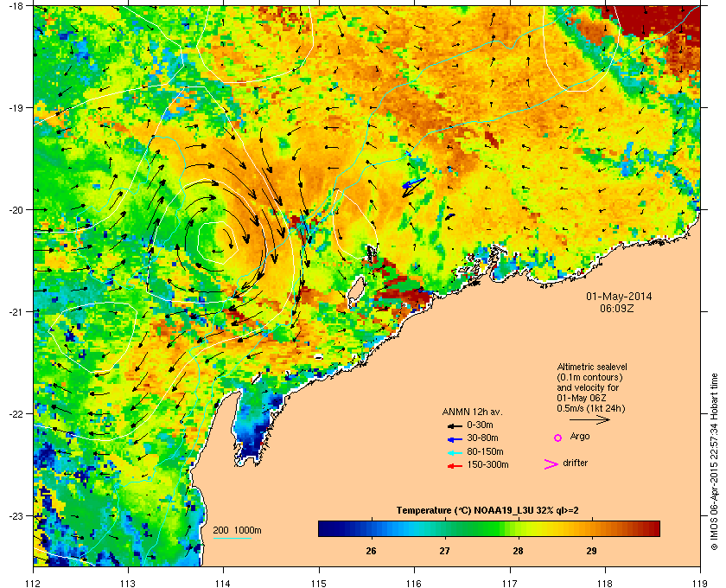Click the blue 30-80m legend arrow
This screenshot has width=726, height=588.
[x=455, y=438]
